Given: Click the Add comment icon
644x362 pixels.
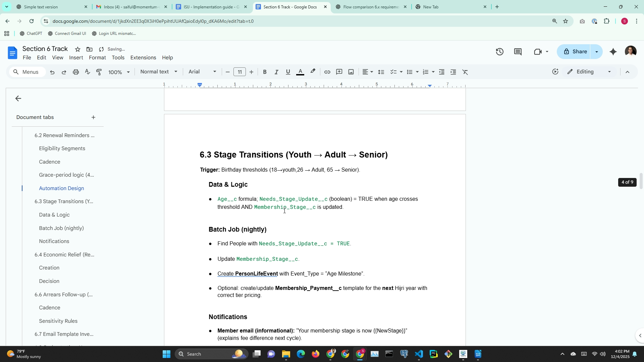Looking at the screenshot, I should point(339,72).
